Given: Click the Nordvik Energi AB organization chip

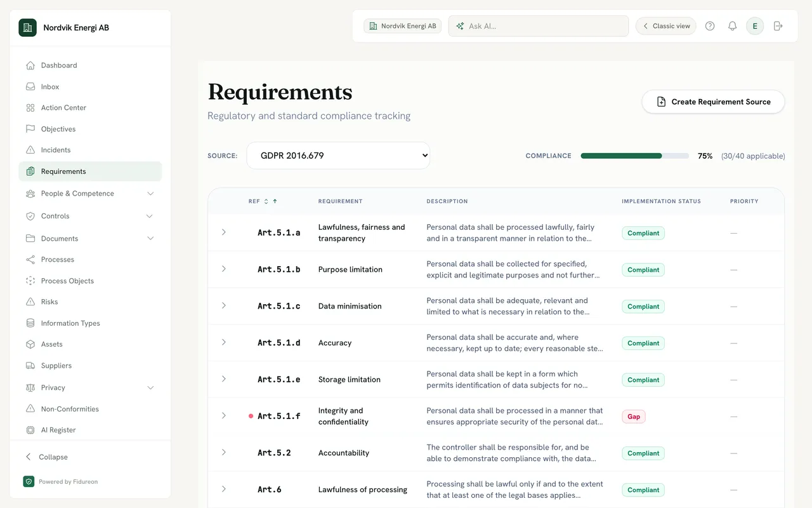Looking at the screenshot, I should coord(403,26).
